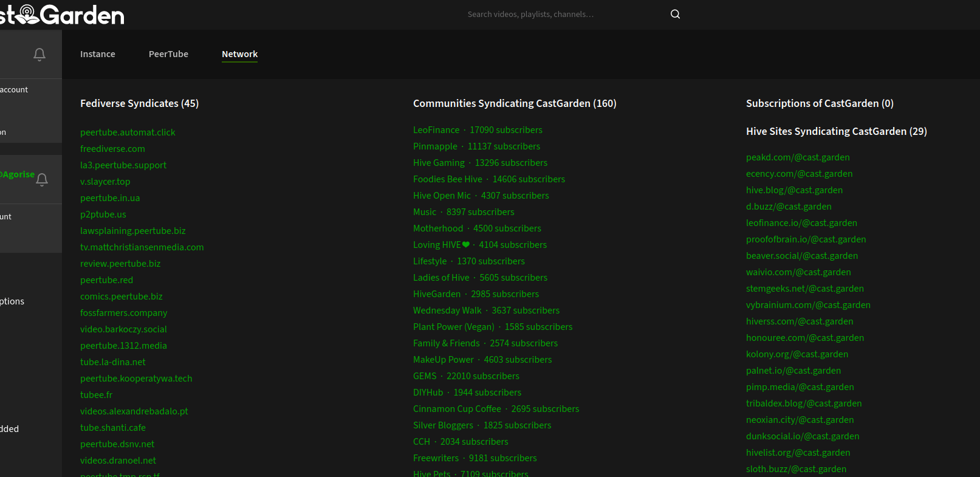
Task: Open peertube.automat.click link
Action: pos(128,132)
